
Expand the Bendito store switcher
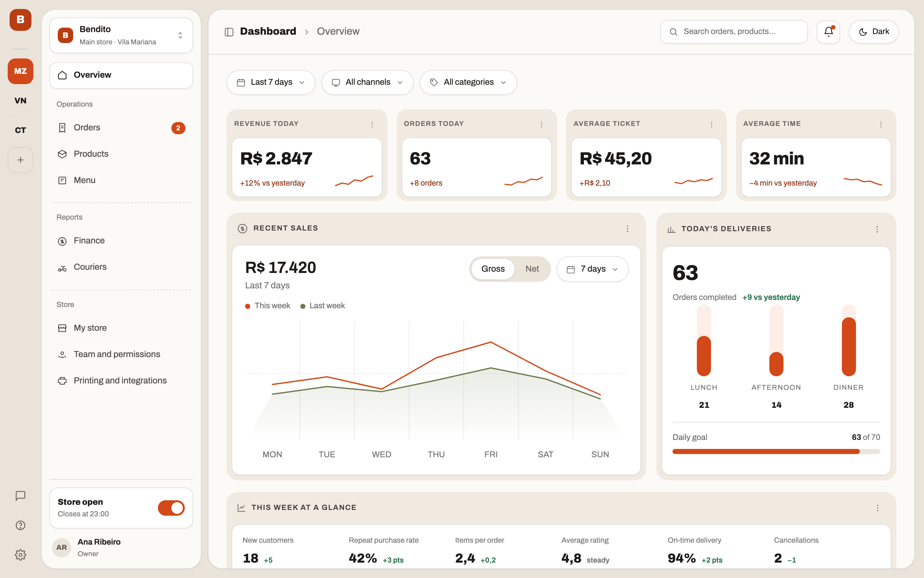click(121, 35)
